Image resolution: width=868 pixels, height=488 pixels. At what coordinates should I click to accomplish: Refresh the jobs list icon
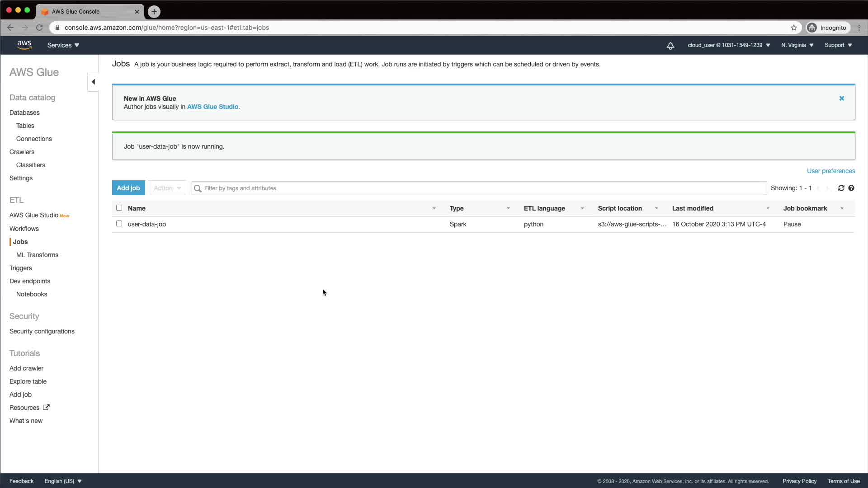pyautogui.click(x=841, y=188)
